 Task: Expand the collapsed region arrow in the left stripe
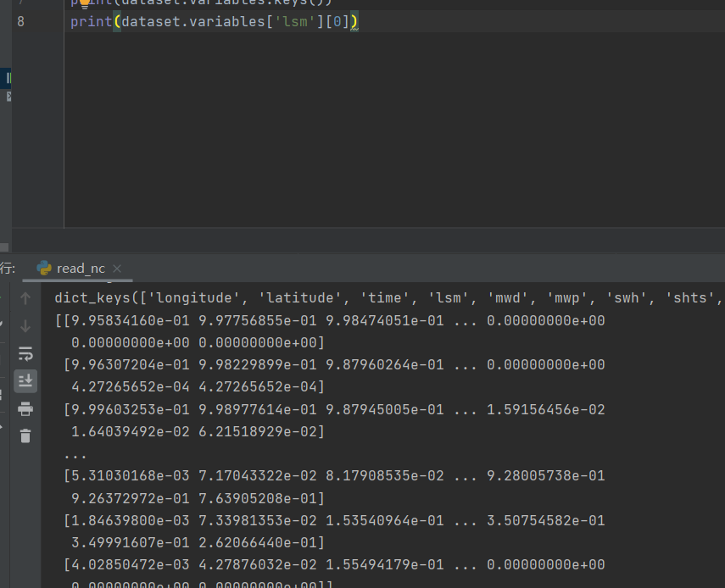tap(8, 95)
